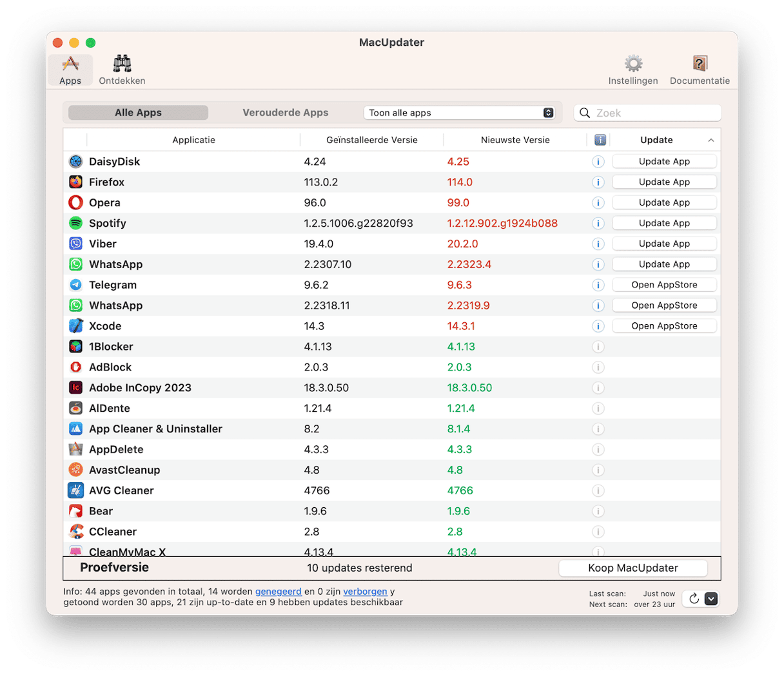Viewport: 784px width, 676px height.
Task: Rescan apps with the refresh icon
Action: click(x=694, y=599)
